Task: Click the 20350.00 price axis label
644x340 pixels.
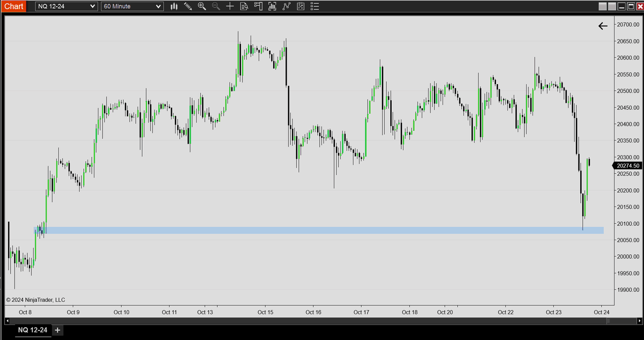Action: (628, 141)
